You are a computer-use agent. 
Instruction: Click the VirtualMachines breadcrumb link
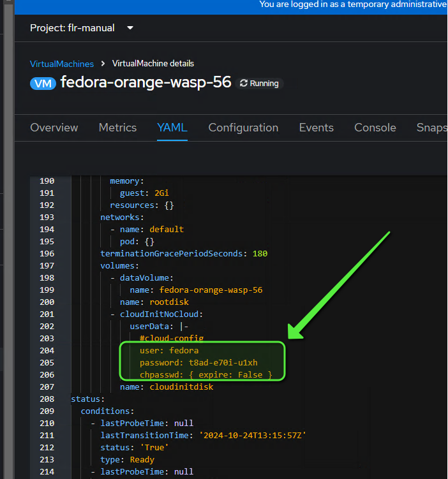(62, 64)
